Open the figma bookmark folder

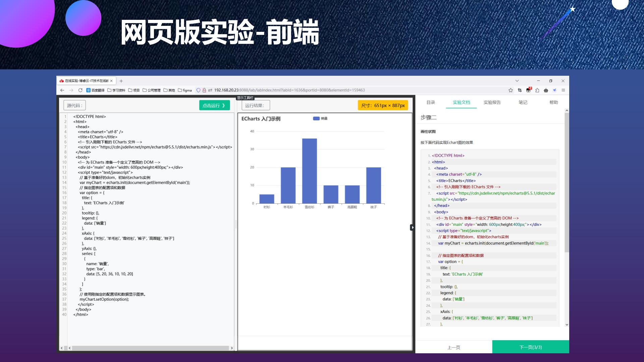[185, 90]
